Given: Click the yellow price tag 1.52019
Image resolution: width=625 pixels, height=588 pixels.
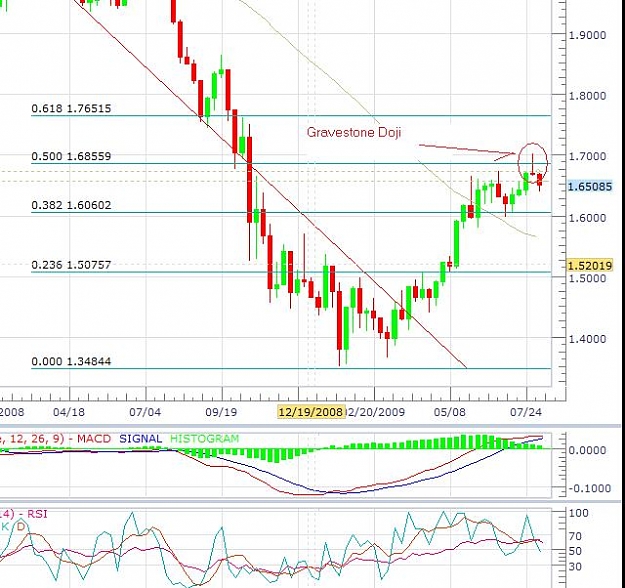Looking at the screenshot, I should coord(590,265).
